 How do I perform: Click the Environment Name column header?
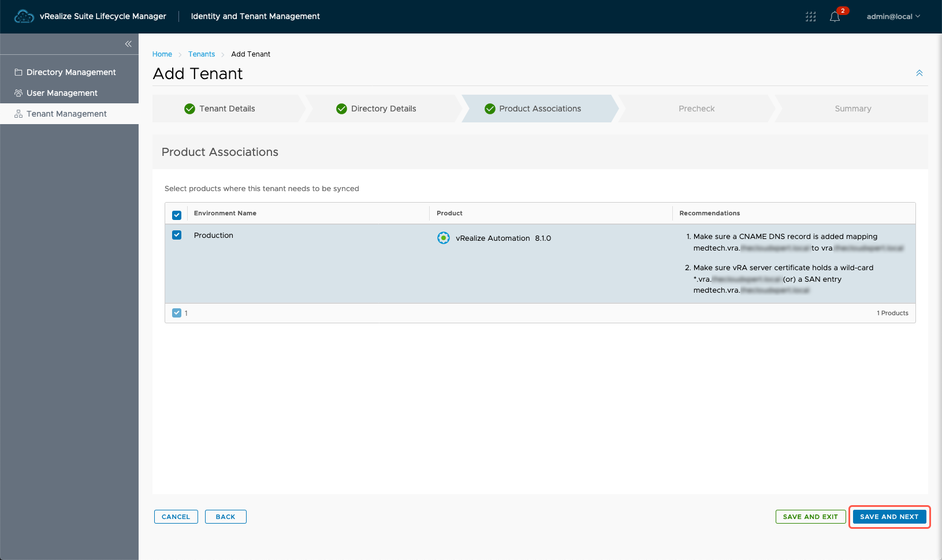click(x=225, y=213)
